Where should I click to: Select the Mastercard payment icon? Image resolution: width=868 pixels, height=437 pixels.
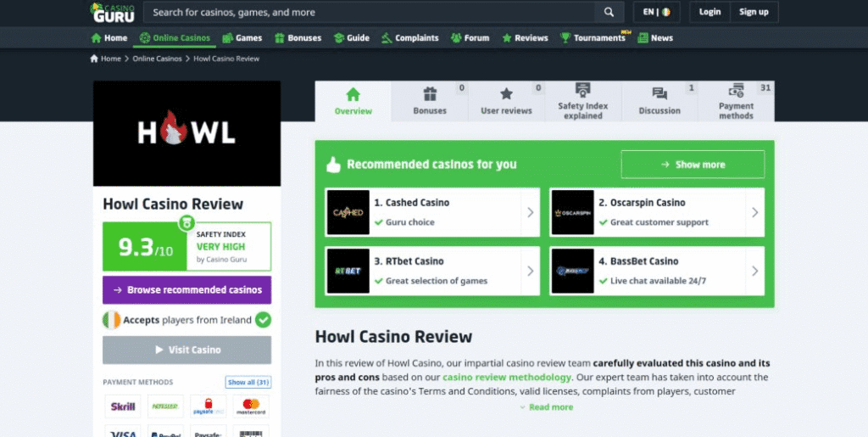251,406
